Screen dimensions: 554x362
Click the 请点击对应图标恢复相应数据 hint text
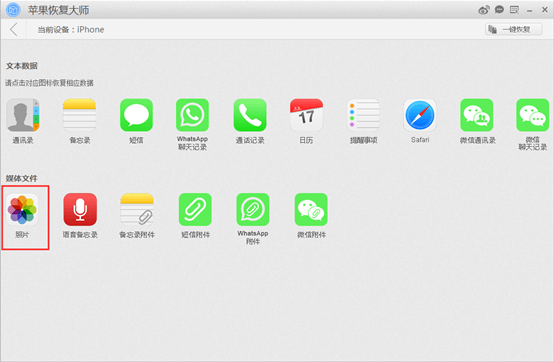(49, 83)
